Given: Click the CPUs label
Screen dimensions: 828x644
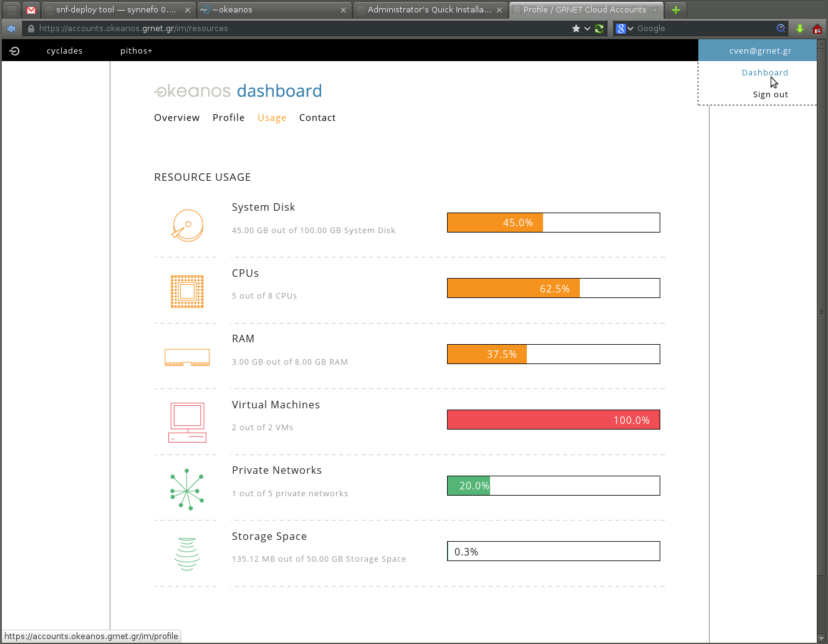Looking at the screenshot, I should point(245,273).
